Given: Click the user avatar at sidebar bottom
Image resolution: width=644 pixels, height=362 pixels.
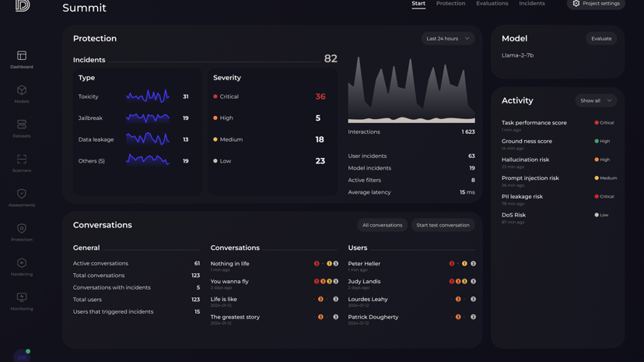Looking at the screenshot, I should pos(22,357).
